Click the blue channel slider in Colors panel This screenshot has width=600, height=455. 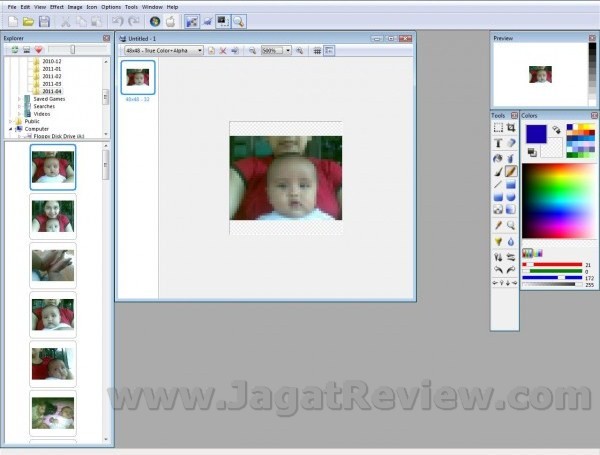(x=560, y=277)
